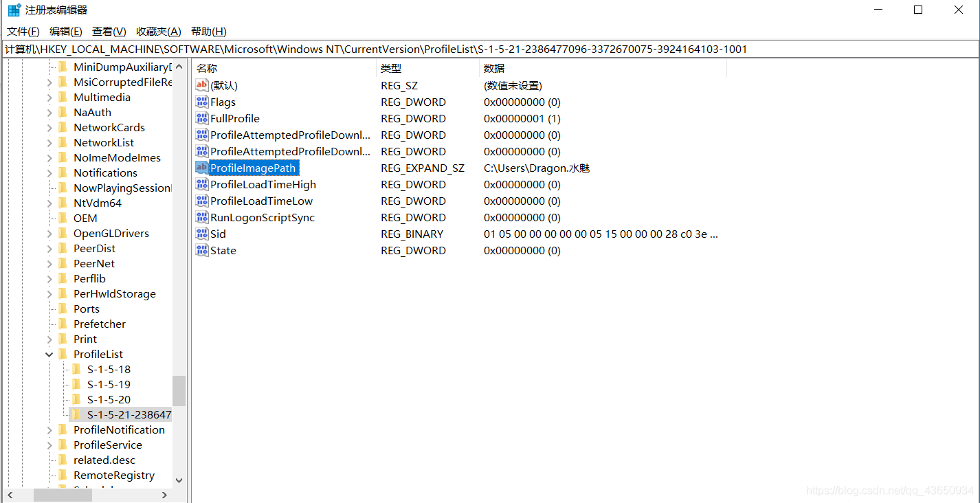Click the tree vertical scrollbar up arrow
980x503 pixels.
tap(179, 67)
